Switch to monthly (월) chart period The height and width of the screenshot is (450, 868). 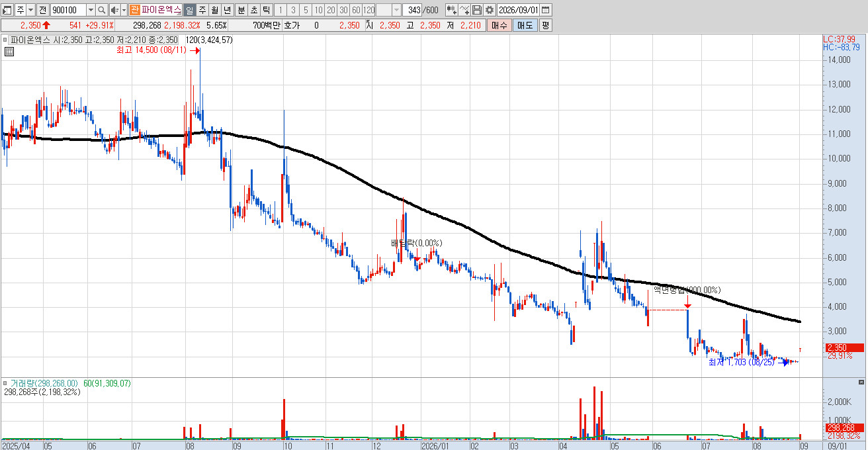215,10
